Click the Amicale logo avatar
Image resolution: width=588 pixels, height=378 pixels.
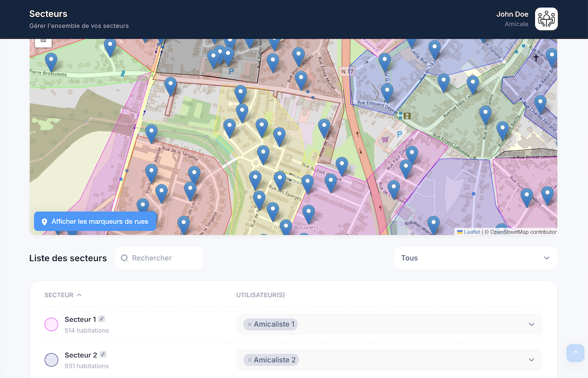(546, 19)
